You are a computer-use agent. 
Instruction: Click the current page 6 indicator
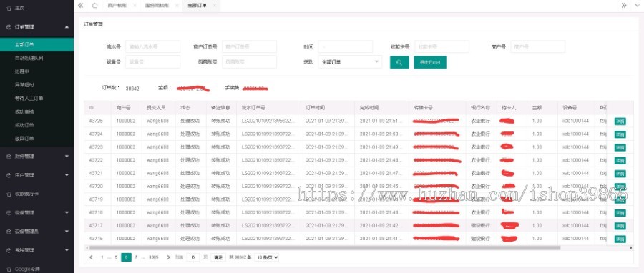click(126, 257)
